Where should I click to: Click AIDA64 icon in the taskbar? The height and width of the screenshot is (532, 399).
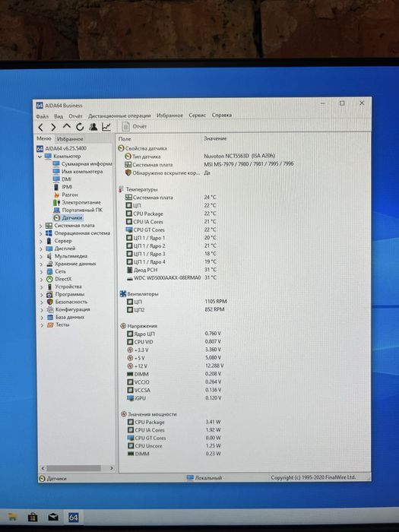point(73,518)
